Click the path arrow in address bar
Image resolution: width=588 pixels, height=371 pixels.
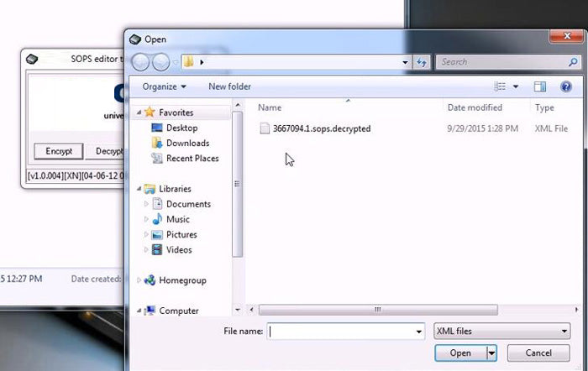click(x=202, y=62)
